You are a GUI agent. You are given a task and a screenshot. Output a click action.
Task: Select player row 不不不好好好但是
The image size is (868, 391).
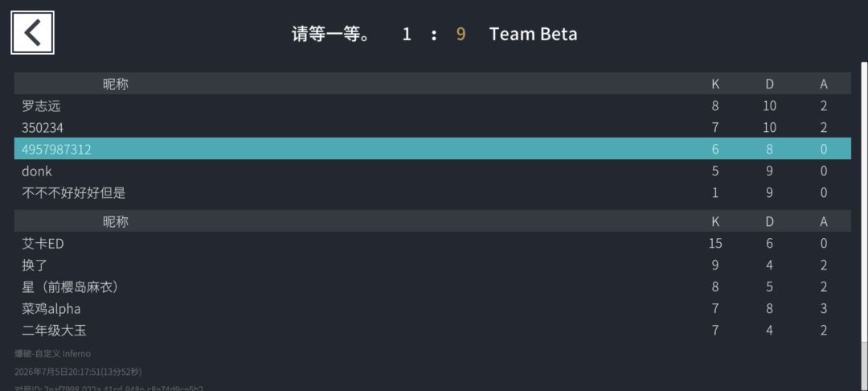432,193
